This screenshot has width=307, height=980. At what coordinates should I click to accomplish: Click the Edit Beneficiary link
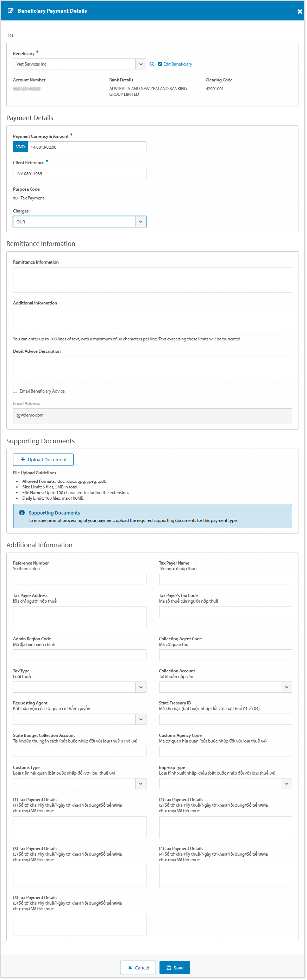[175, 64]
